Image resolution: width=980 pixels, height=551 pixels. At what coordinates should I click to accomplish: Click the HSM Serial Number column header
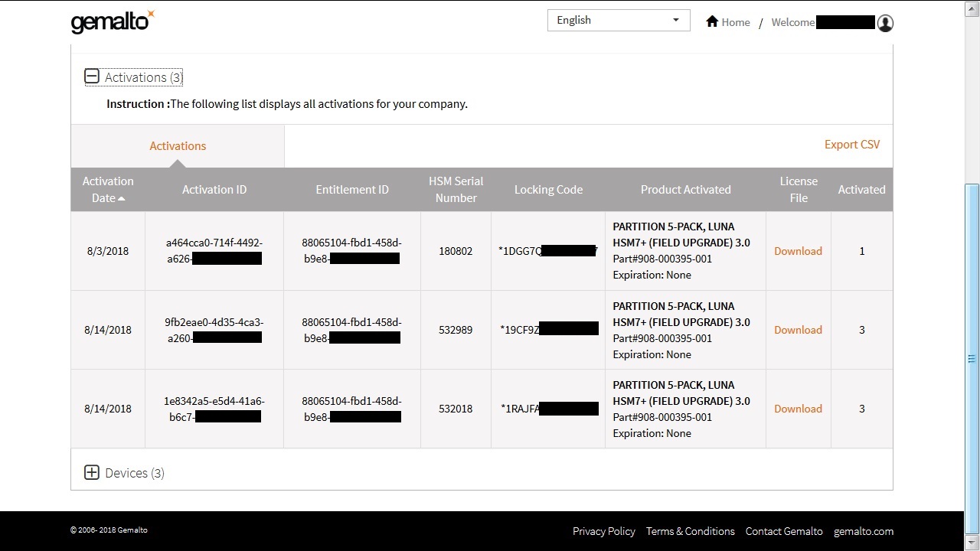(456, 190)
